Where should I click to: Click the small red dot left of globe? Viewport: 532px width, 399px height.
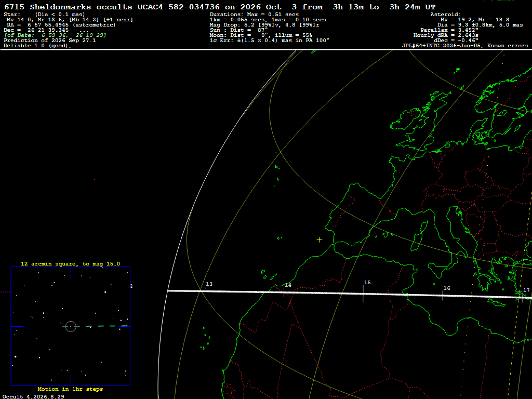[x=95, y=180]
